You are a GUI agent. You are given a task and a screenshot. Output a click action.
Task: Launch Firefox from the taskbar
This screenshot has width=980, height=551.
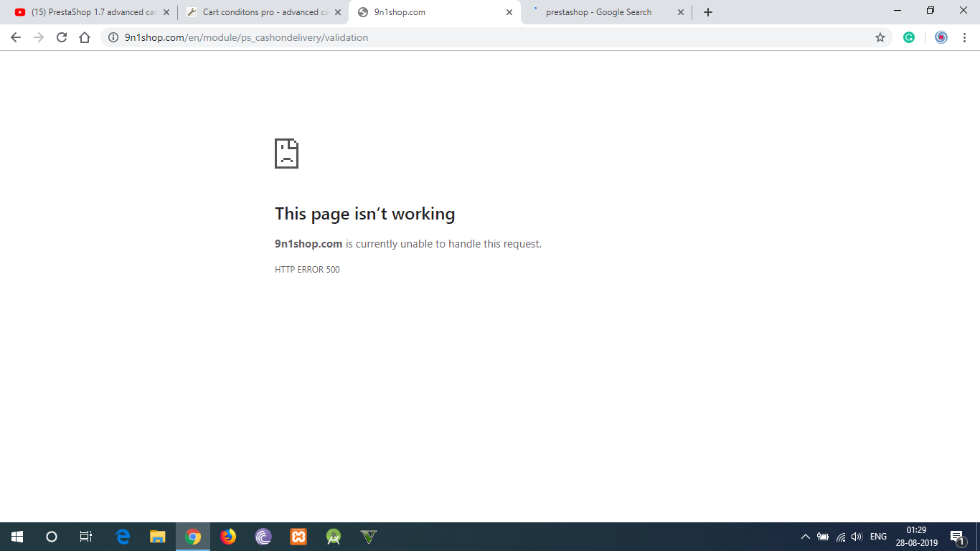click(x=227, y=536)
